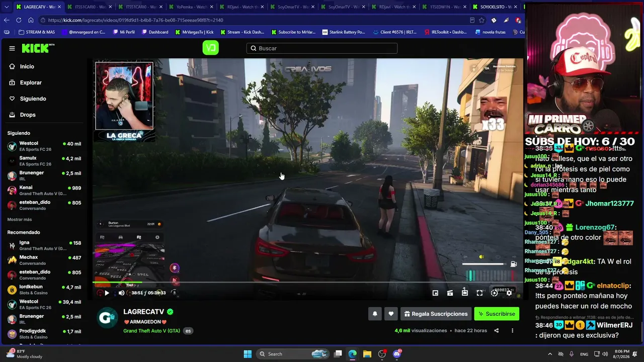This screenshot has width=644, height=362.
Task: Bookmark this page with the star
Action: 481,20
